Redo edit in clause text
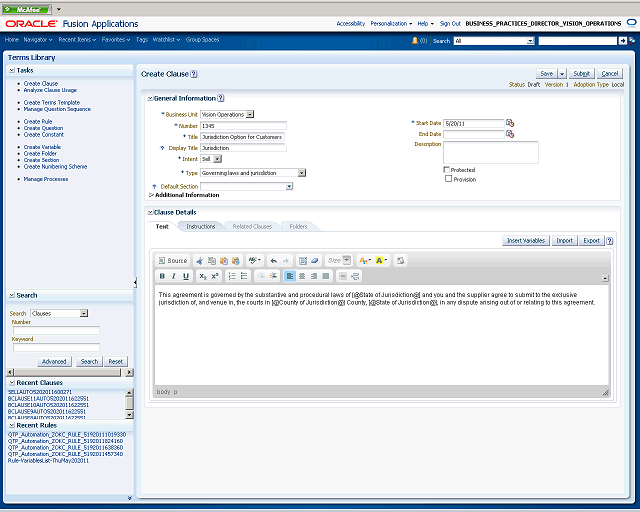This screenshot has height=512, width=640. click(286, 260)
